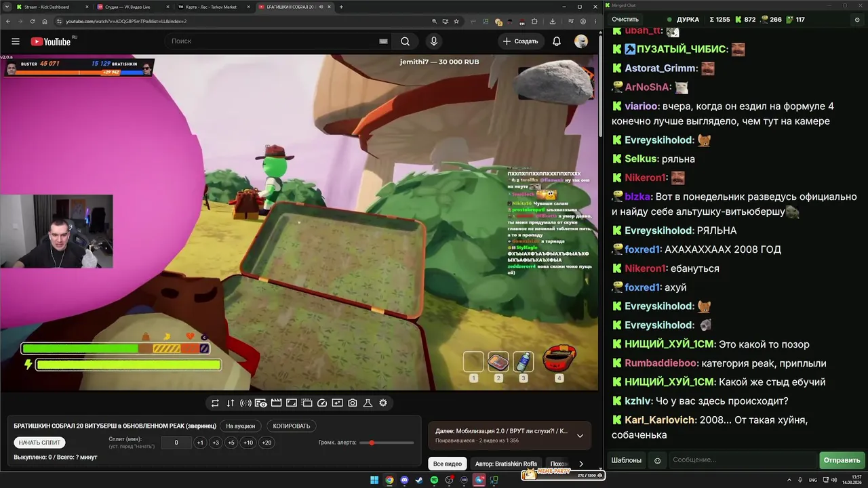
Task: Click 'Очистить' in Merged Chat
Action: [625, 20]
